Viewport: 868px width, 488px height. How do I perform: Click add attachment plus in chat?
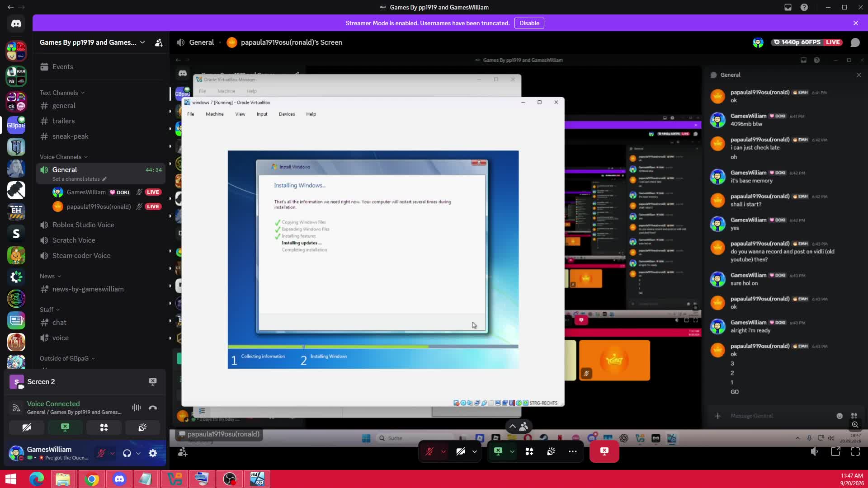tap(717, 416)
